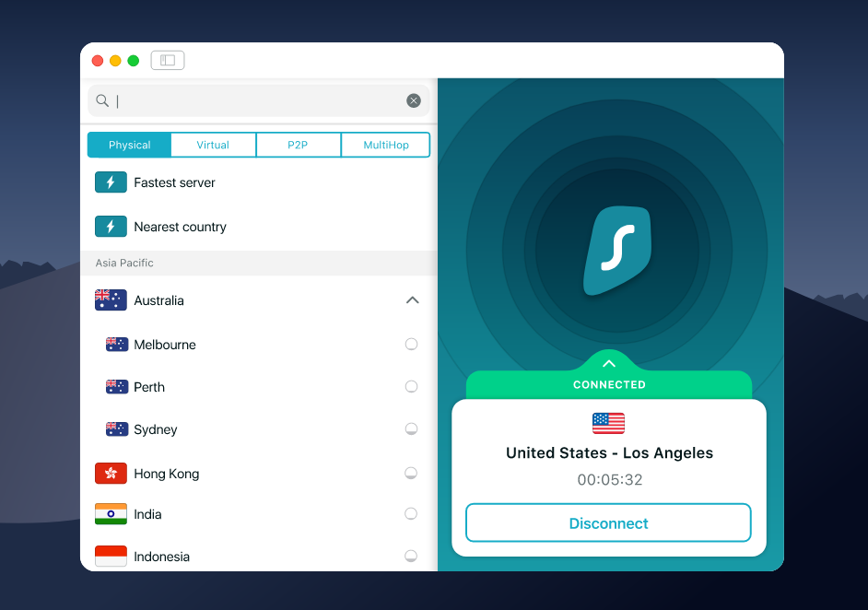Select the Fastest server lightning icon
Image resolution: width=868 pixels, height=610 pixels.
coord(111,182)
